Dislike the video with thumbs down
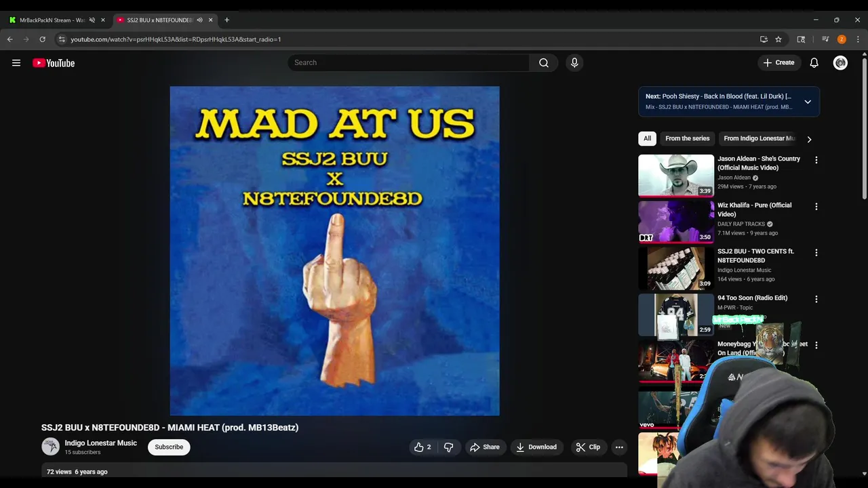 tap(448, 447)
